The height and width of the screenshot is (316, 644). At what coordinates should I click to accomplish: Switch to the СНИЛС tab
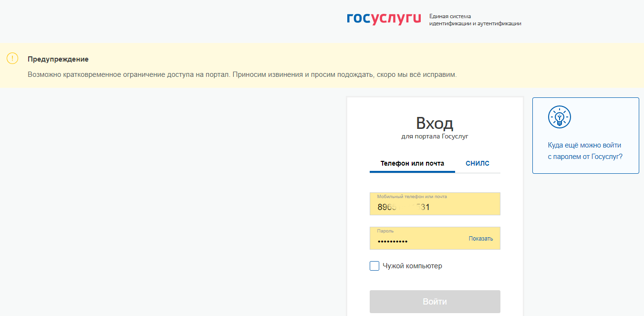(478, 163)
